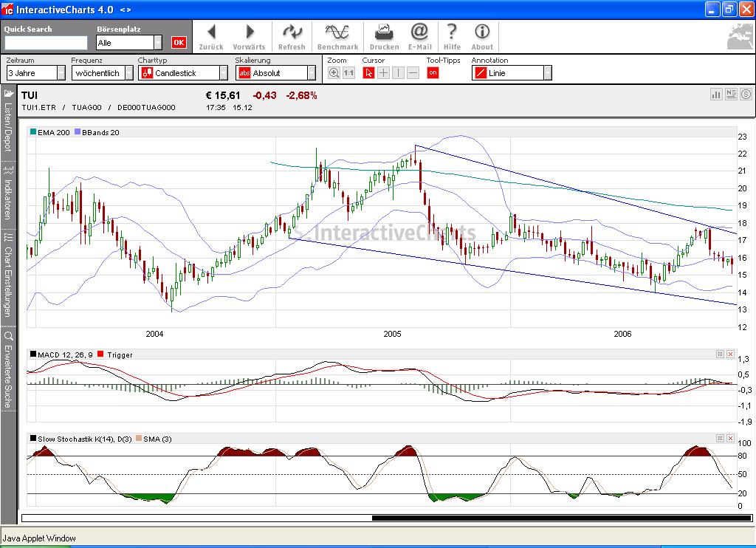
Task: Open the Drucken print function
Action: tap(384, 35)
